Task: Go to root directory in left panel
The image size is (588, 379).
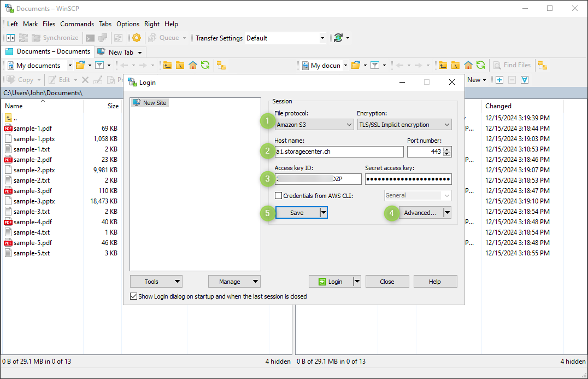Action: 180,65
